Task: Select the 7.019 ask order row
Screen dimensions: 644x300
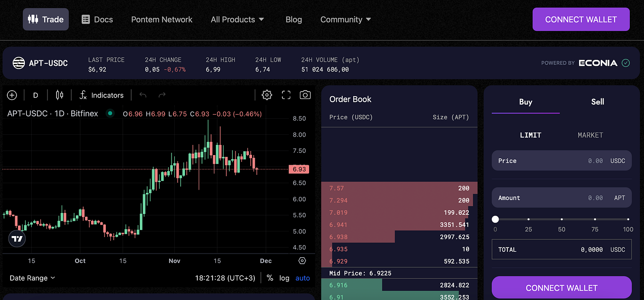Action: click(399, 213)
